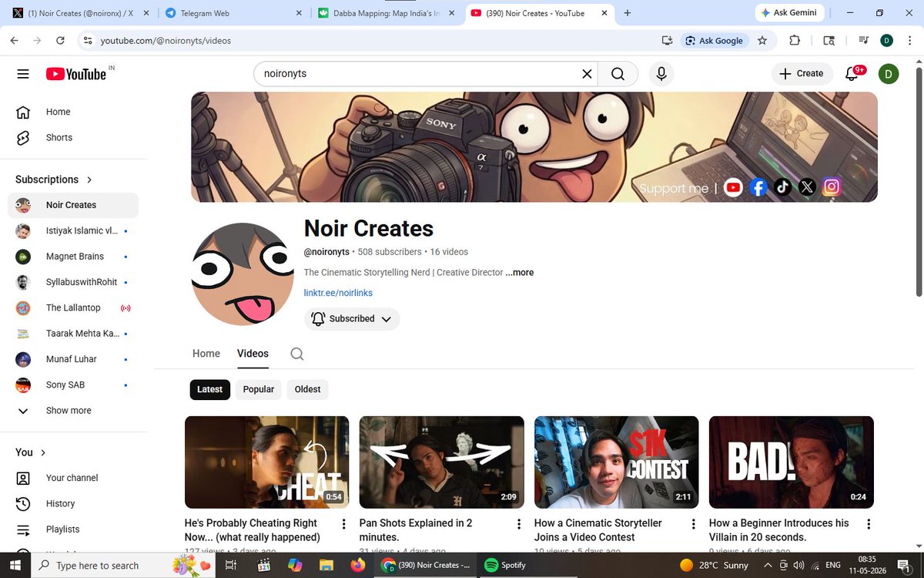Screen dimensions: 924x578
Task: Click the Create button
Action: (x=802, y=73)
